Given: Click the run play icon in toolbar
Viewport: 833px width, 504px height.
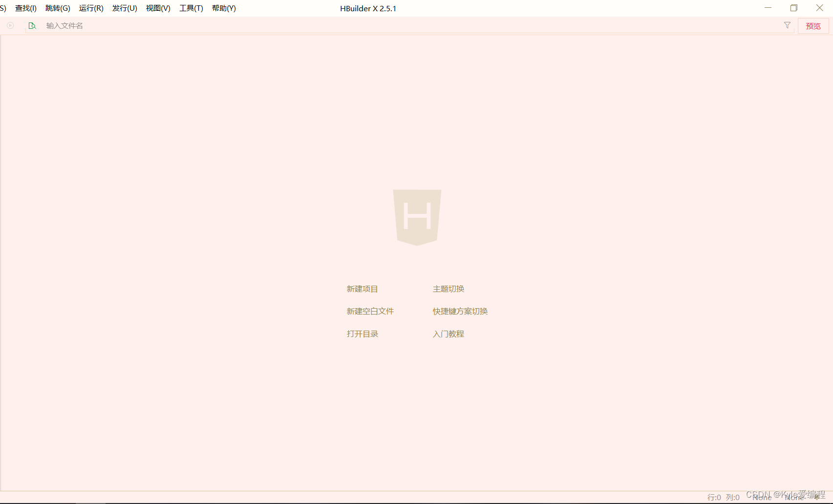Looking at the screenshot, I should 10,25.
